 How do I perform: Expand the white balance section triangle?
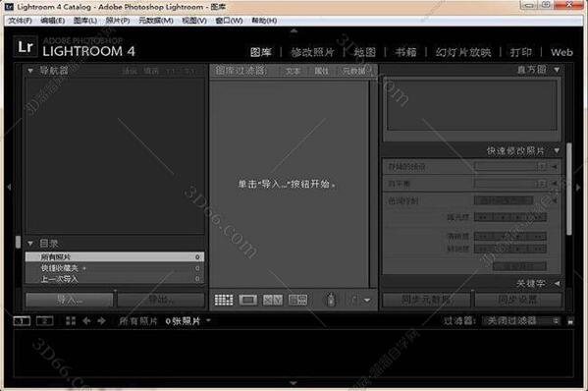(555, 184)
